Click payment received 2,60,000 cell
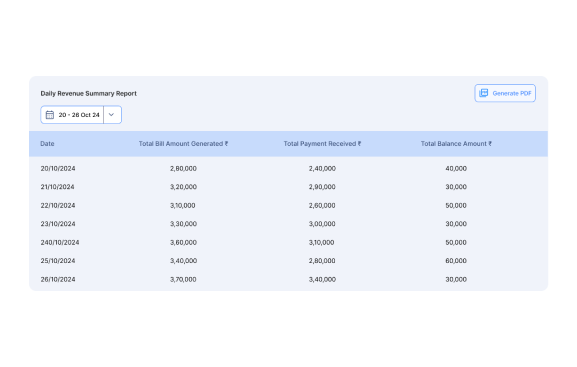Screen dimensions: 577x367 pyautogui.click(x=322, y=205)
